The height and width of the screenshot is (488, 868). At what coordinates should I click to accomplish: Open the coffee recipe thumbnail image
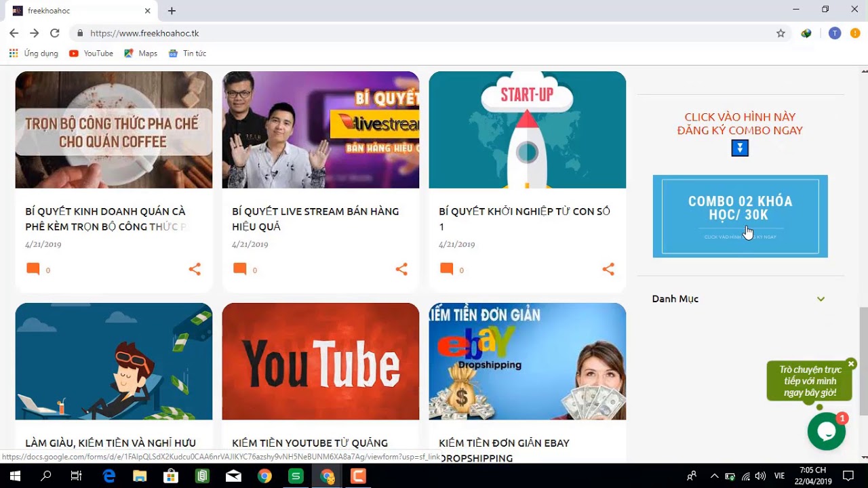pos(114,129)
